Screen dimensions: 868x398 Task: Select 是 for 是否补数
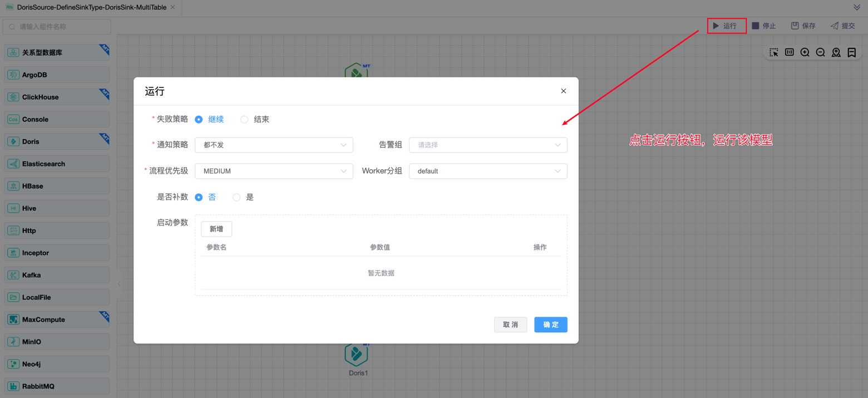pos(236,197)
